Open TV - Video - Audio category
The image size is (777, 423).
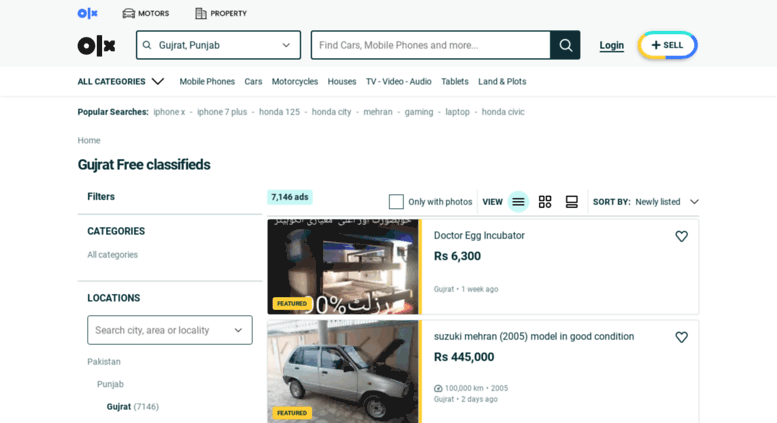click(x=398, y=81)
